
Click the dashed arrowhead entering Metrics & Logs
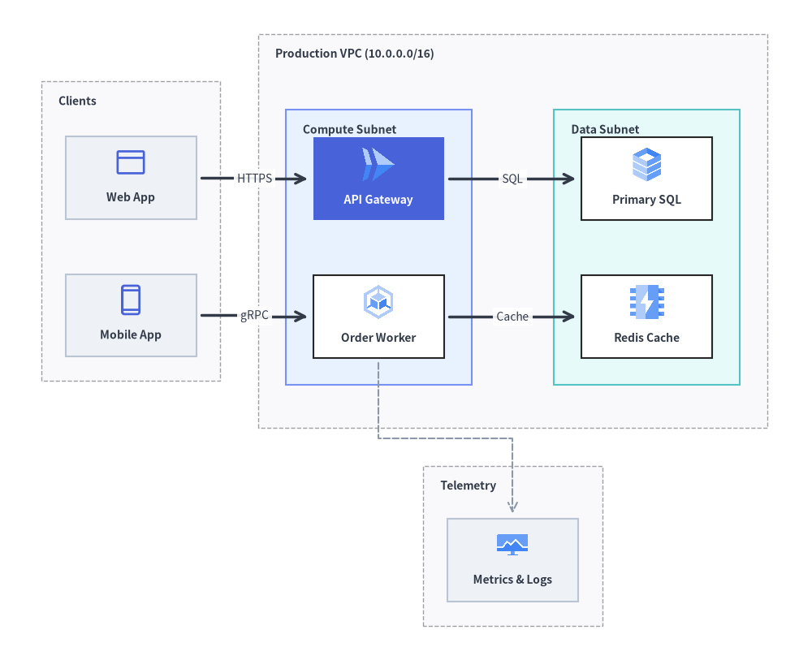point(512,507)
